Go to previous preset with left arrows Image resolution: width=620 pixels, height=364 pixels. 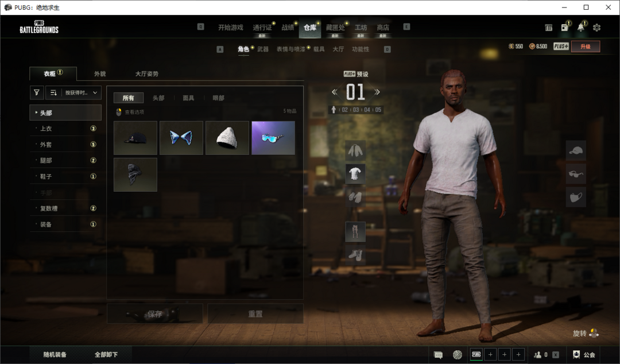click(x=335, y=92)
